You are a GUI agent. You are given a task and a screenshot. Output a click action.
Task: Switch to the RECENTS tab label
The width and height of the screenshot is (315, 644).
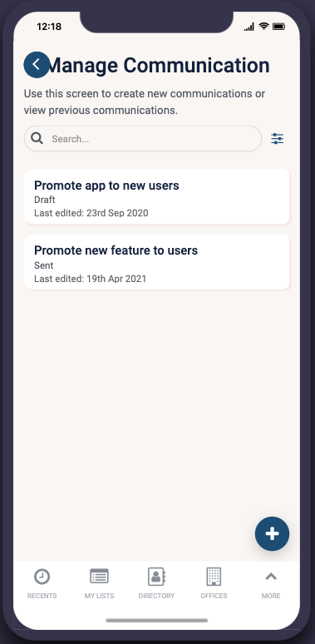click(42, 596)
